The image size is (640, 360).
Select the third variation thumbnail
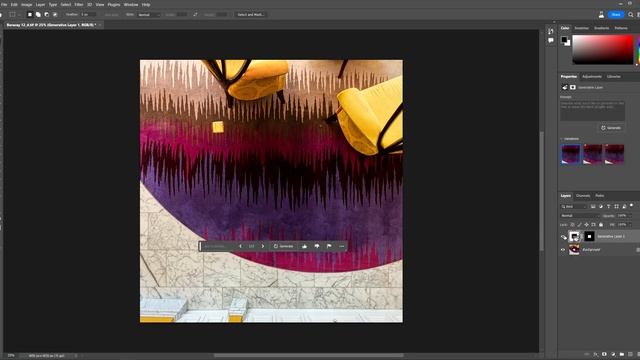coord(614,154)
